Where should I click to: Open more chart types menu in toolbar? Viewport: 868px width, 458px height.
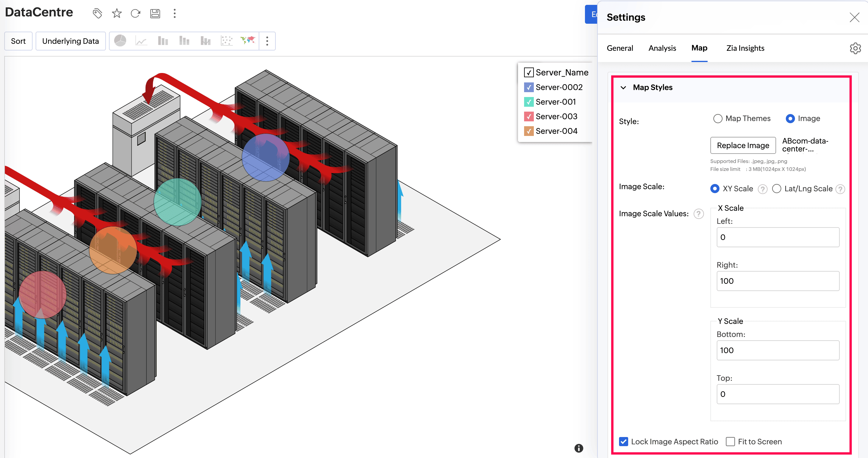267,41
